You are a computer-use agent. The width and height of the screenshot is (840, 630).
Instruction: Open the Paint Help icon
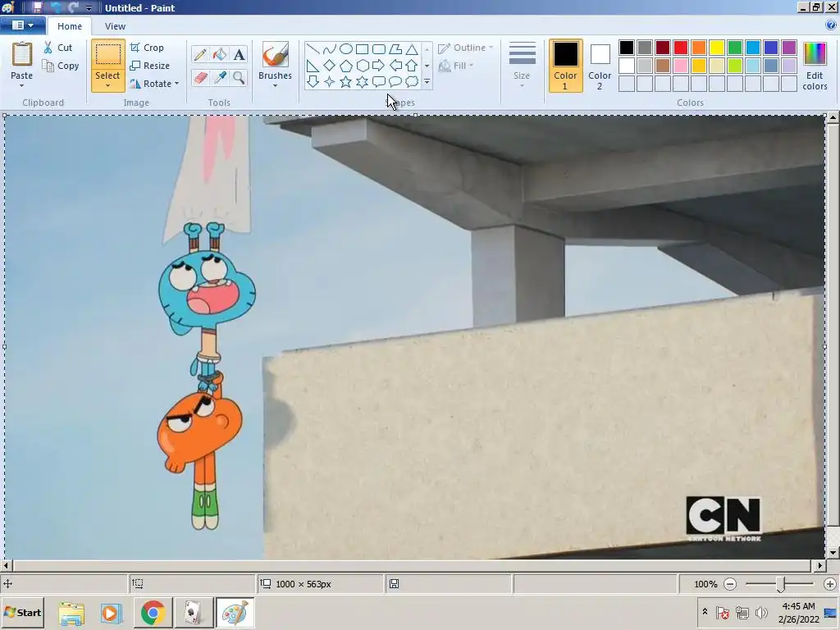[831, 25]
